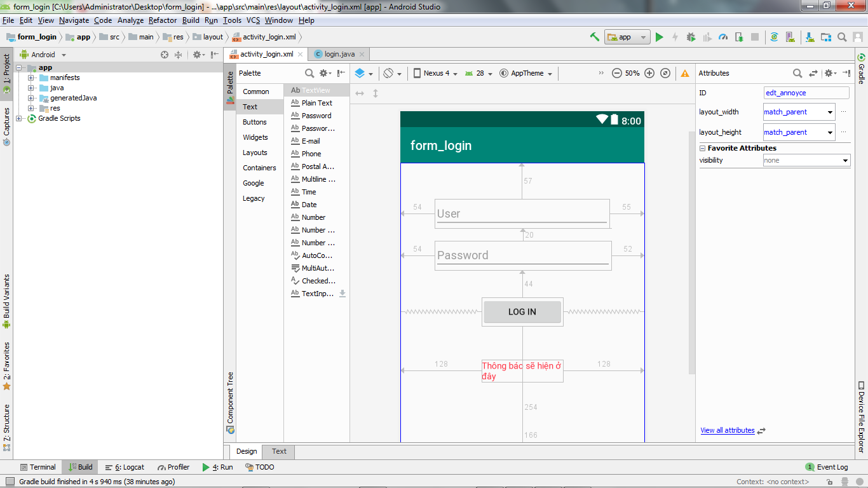Search attributes with the magnifier icon
Screen dimensions: 868x488
coord(797,73)
